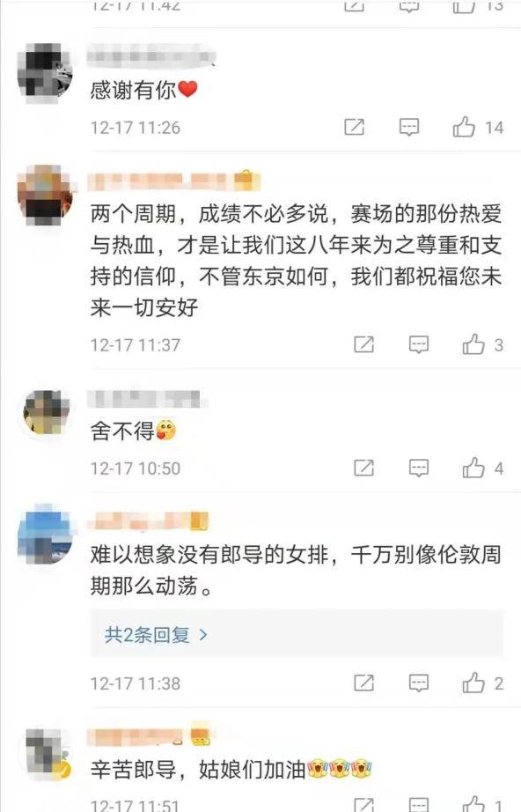Like the '舍不得' comment with 4 likes
This screenshot has width=521, height=812.
click(x=473, y=469)
